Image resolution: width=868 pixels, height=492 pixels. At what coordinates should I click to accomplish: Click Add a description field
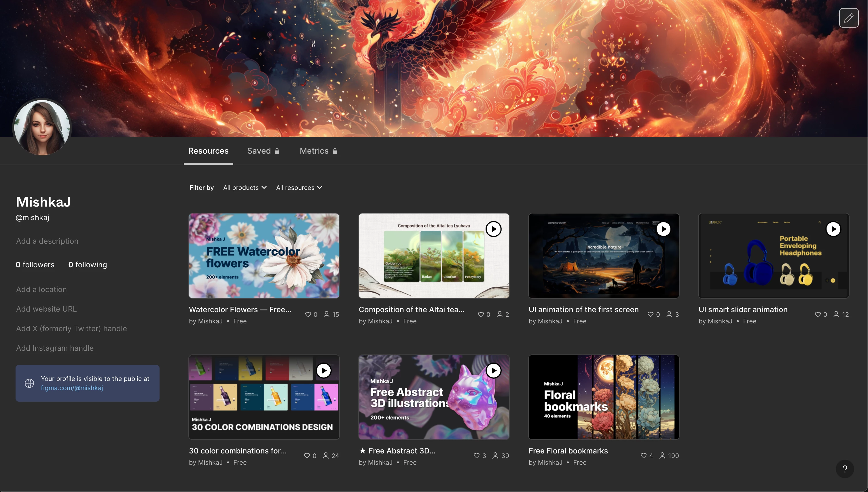pyautogui.click(x=47, y=241)
